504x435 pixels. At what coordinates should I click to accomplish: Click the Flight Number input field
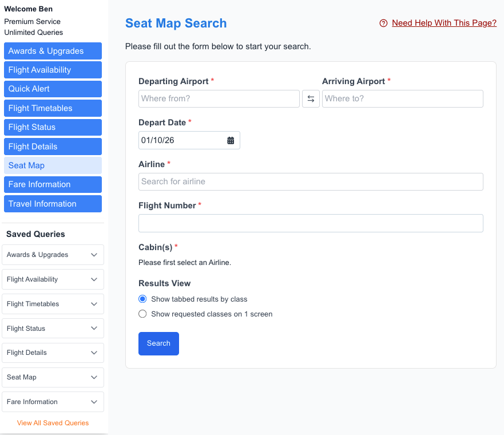click(x=311, y=223)
